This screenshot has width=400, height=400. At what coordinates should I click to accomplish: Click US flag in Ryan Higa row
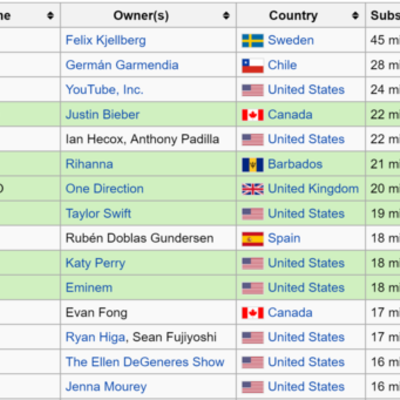click(x=253, y=337)
